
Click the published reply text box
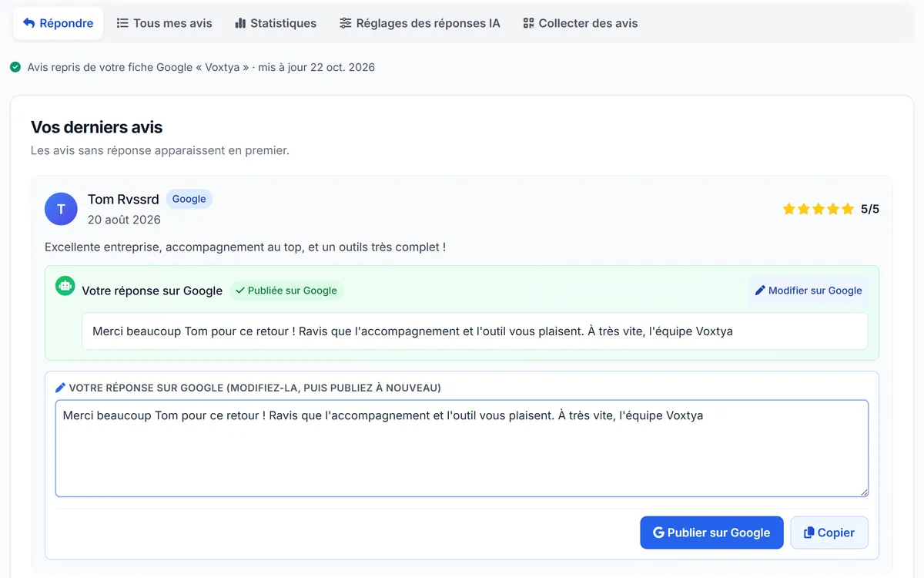[475, 331]
